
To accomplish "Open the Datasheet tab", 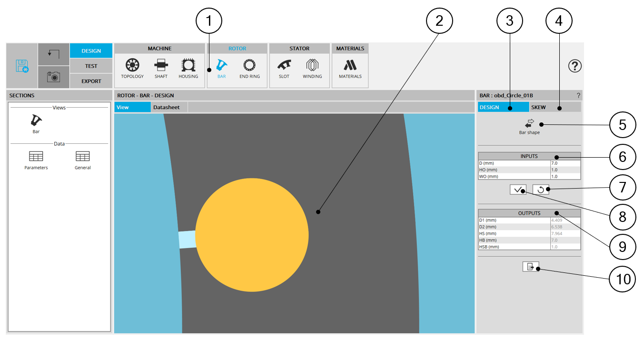I will 166,107.
